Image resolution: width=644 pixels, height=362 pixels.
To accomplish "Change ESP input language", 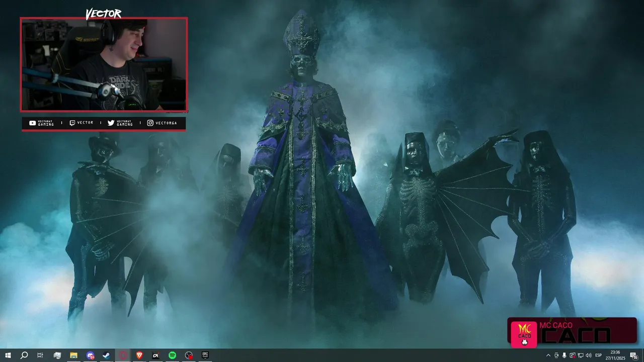I will (x=599, y=355).
